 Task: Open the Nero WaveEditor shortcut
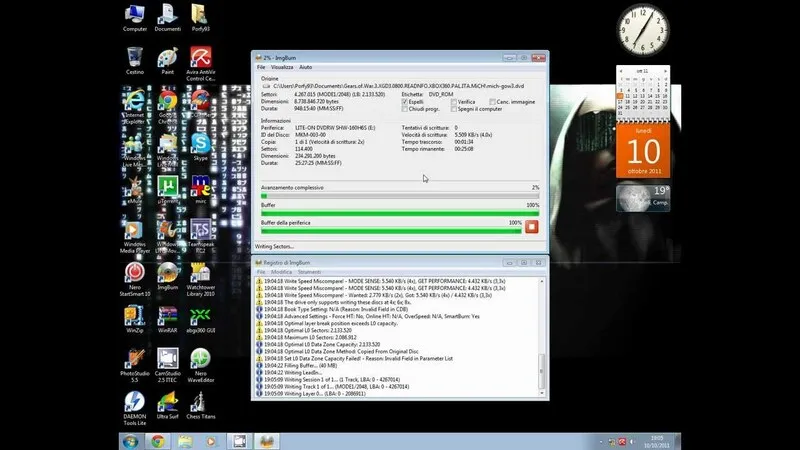pyautogui.click(x=200, y=362)
